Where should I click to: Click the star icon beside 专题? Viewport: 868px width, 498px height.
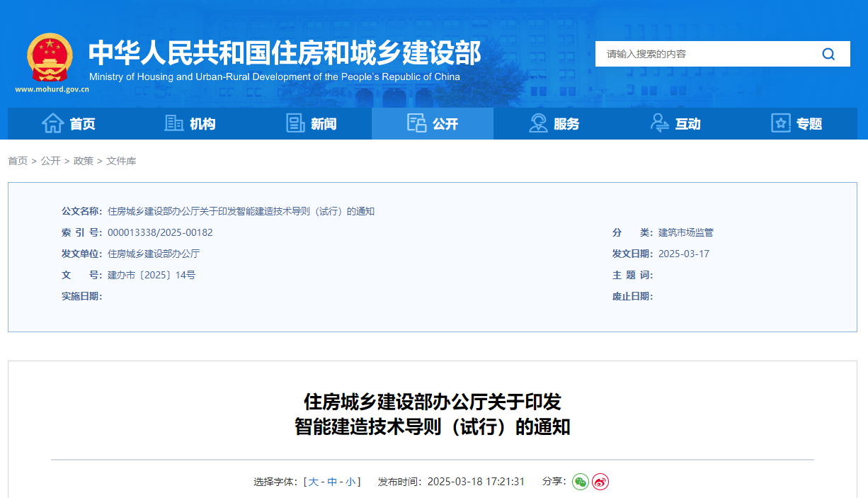click(x=780, y=123)
